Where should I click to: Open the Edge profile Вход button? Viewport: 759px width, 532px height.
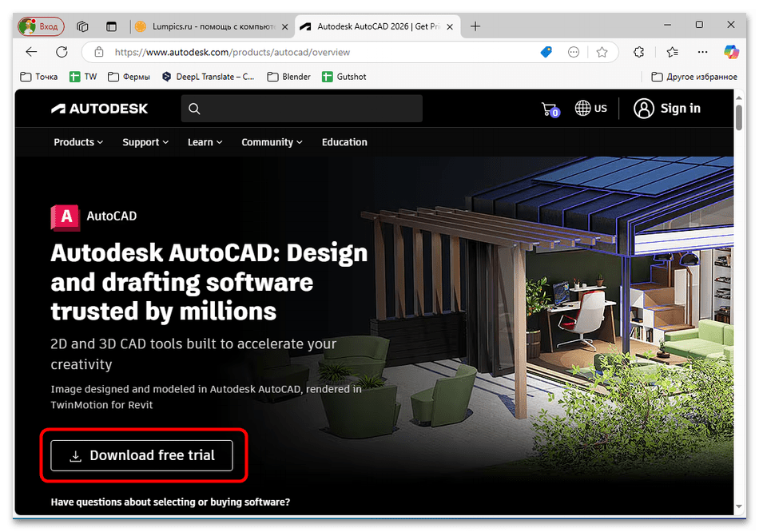click(41, 26)
